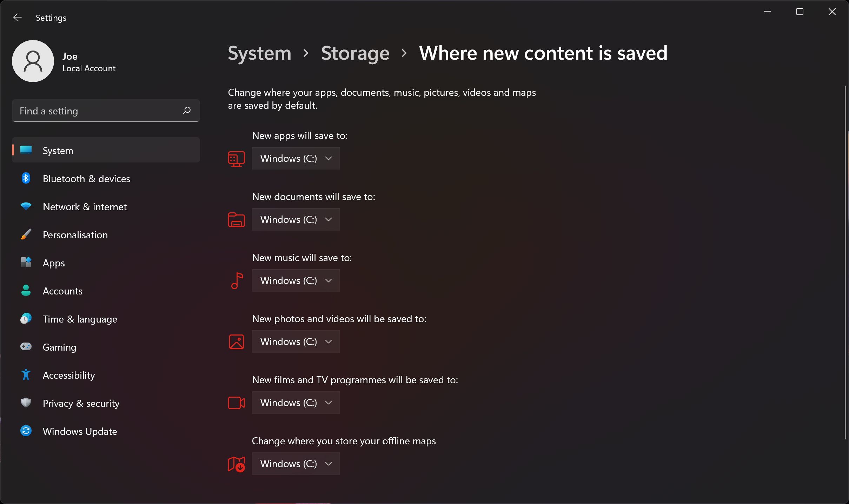Expand new apps save location dropdown
This screenshot has height=504, width=849.
point(295,158)
